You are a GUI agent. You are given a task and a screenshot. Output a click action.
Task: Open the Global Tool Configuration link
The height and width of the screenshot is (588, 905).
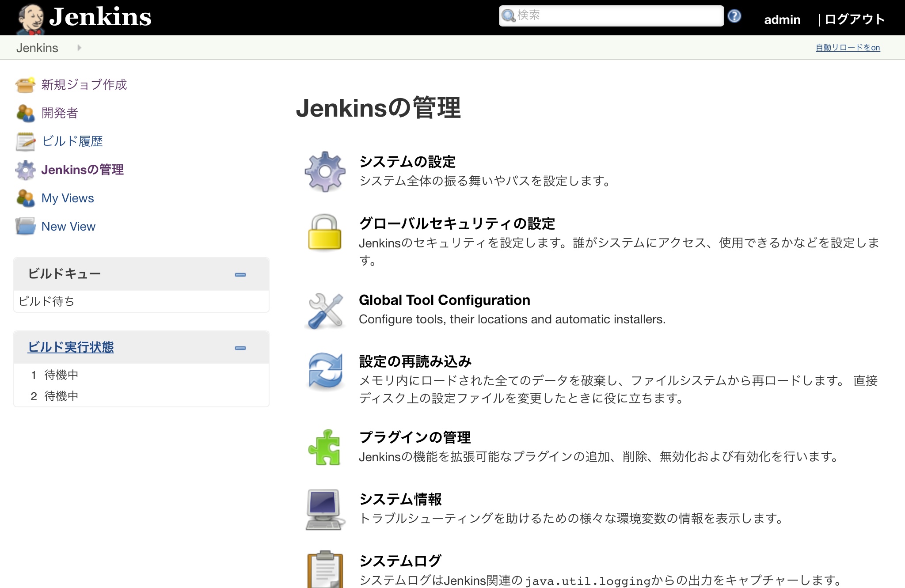[444, 300]
